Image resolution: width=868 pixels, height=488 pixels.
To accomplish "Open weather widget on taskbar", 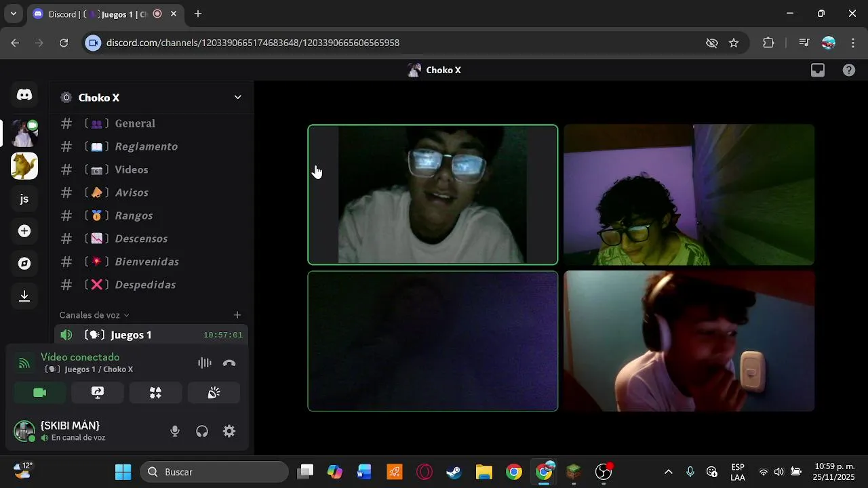I will 24,470.
